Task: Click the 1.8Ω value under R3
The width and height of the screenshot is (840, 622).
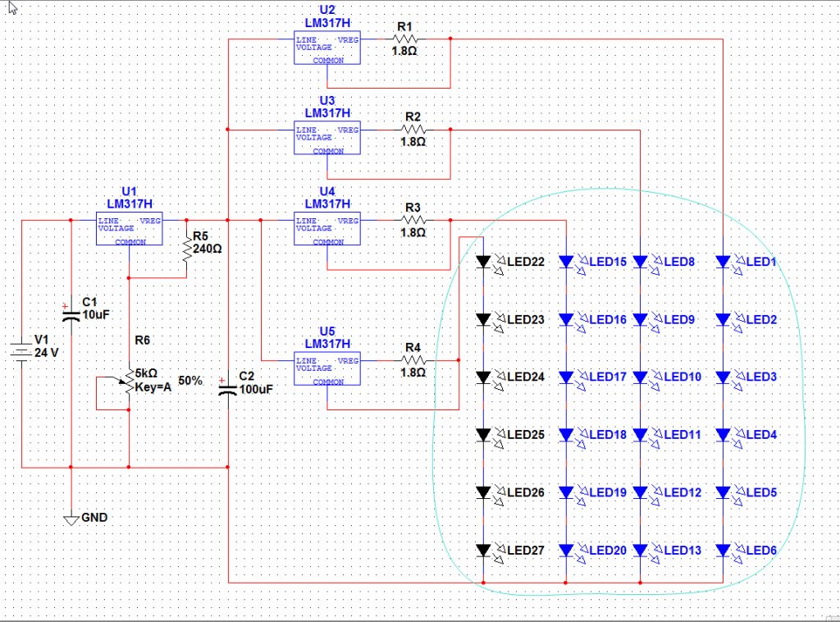Action: [x=413, y=232]
